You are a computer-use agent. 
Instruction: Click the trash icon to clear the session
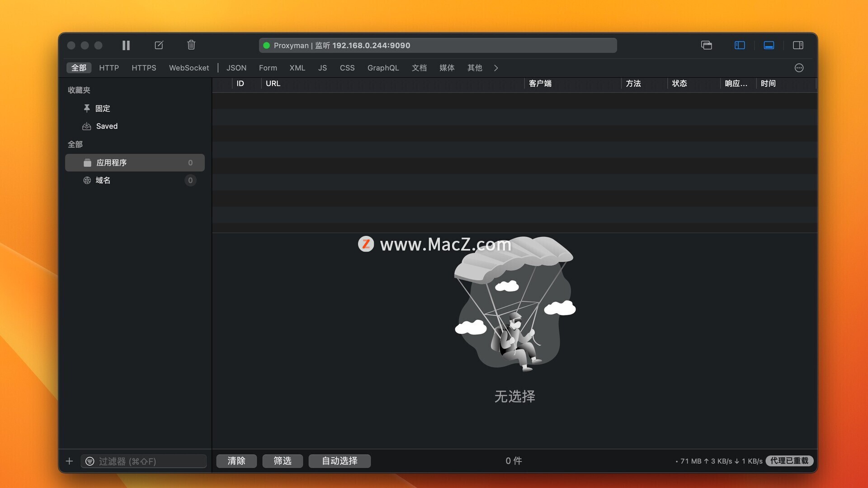point(191,45)
